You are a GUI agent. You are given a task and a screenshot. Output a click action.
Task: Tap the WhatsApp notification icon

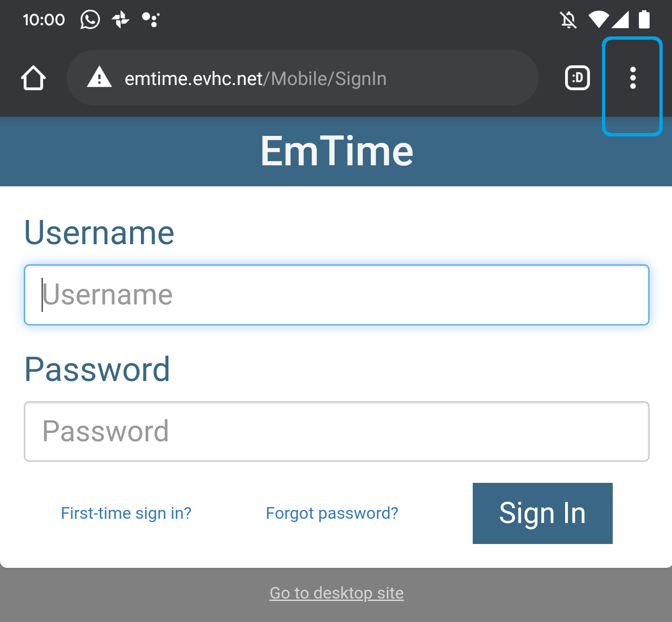[x=90, y=20]
